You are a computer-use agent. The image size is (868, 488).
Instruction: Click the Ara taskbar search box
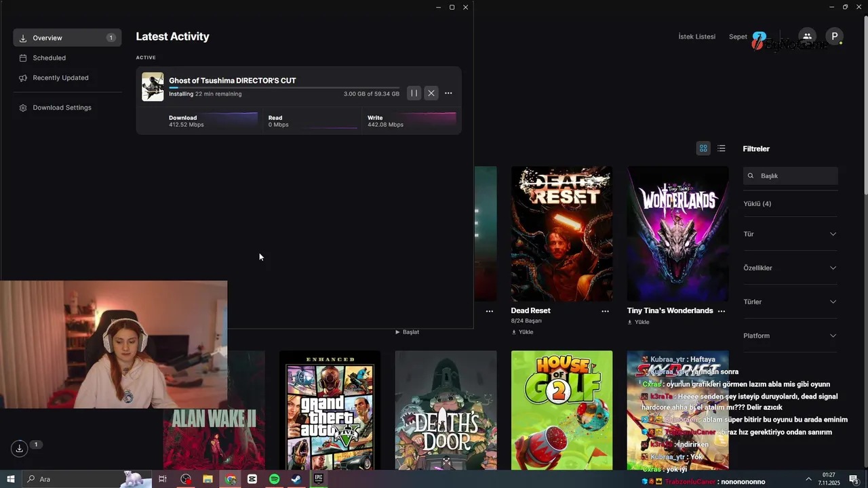pyautogui.click(x=87, y=479)
